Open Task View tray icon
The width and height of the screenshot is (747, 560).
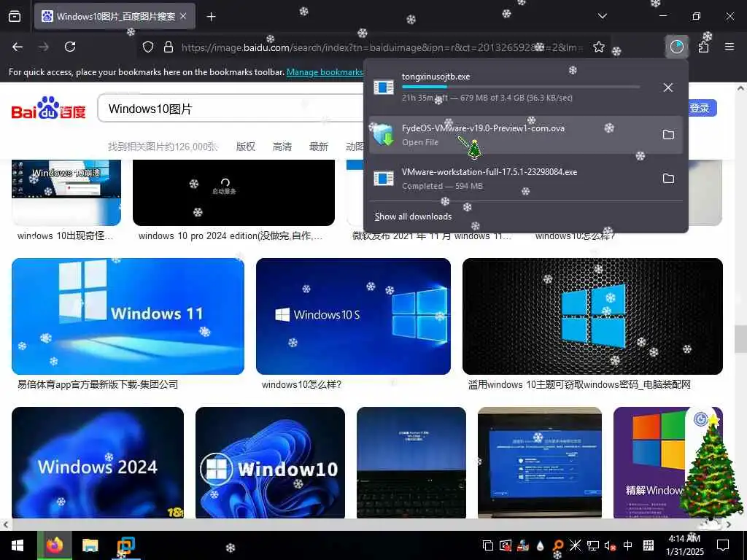487,545
